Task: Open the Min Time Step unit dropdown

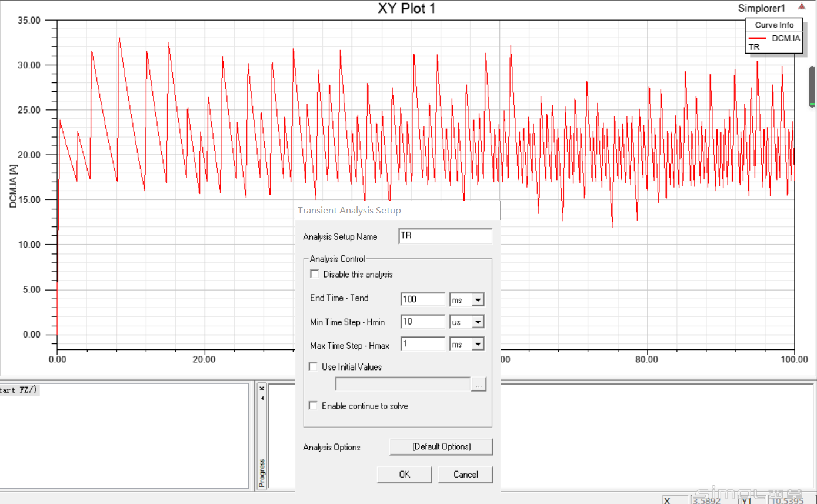Action: (x=478, y=322)
